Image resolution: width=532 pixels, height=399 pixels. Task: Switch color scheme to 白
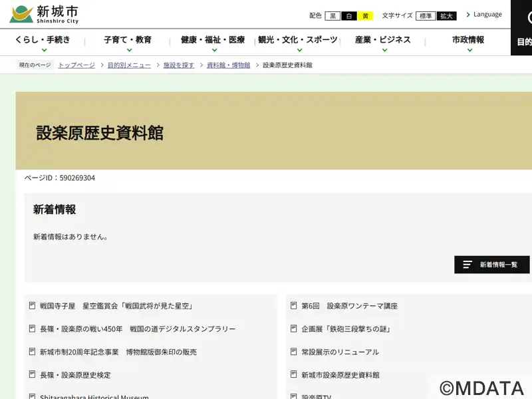pos(349,16)
